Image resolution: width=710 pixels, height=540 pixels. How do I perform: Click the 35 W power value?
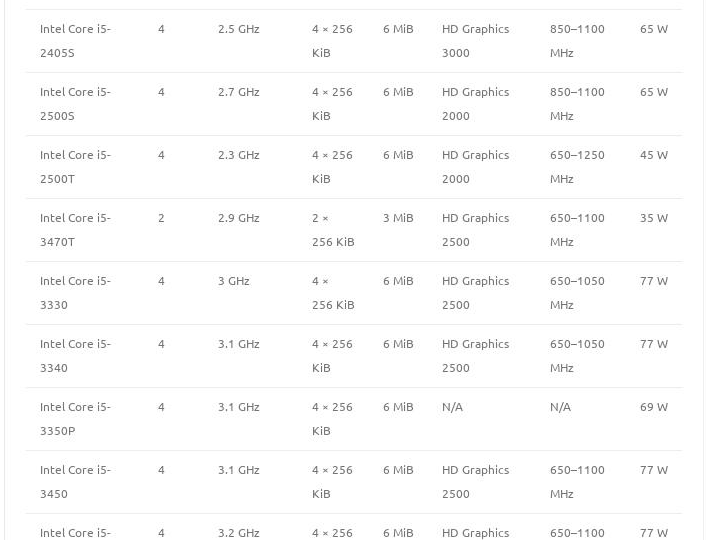(x=654, y=218)
